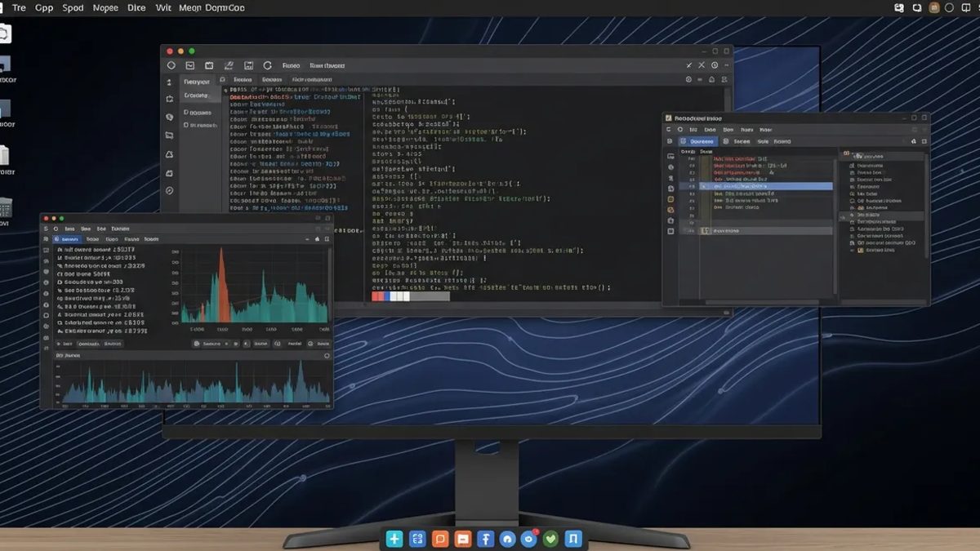Click the calendar icon in the code editor toolbar
The height and width of the screenshot is (551, 980).
click(x=209, y=65)
